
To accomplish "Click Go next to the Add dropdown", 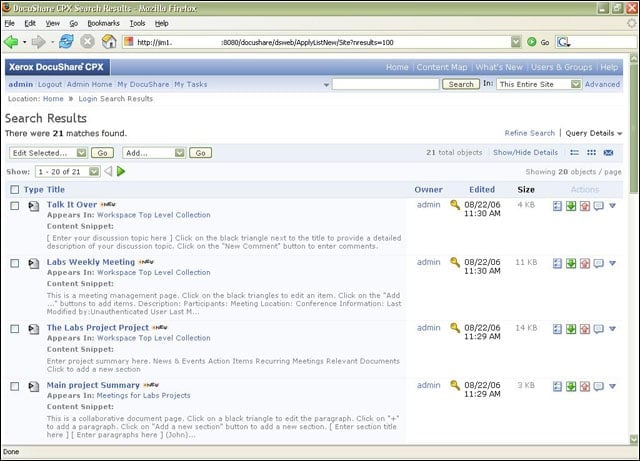I will click(x=200, y=153).
